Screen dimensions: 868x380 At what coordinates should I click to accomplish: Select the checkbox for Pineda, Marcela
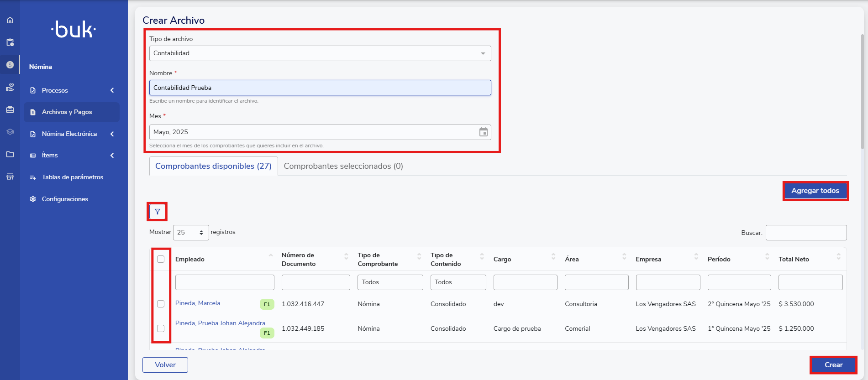point(161,304)
